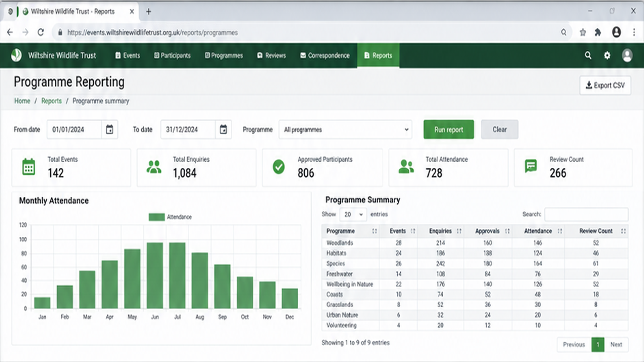Select the Woodlands row in the table
Image resolution: width=644 pixels, height=362 pixels.
click(x=475, y=243)
